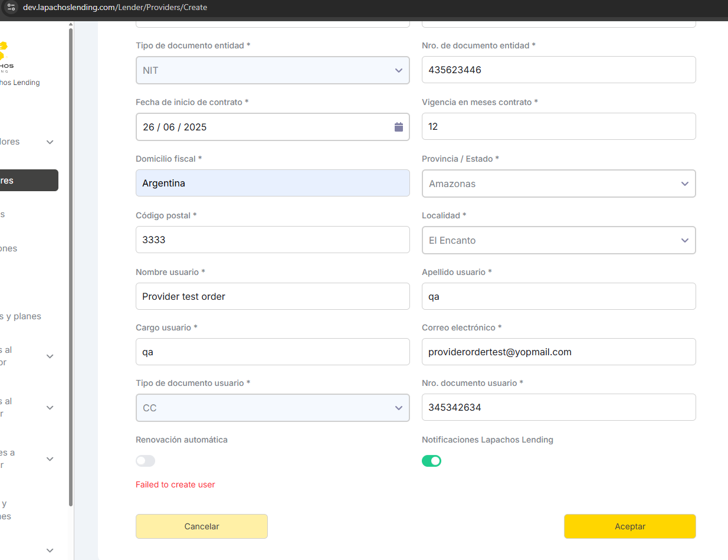This screenshot has width=728, height=560.
Task: Open Tipo de documento usuario dropdown showing CC
Action: coord(273,408)
